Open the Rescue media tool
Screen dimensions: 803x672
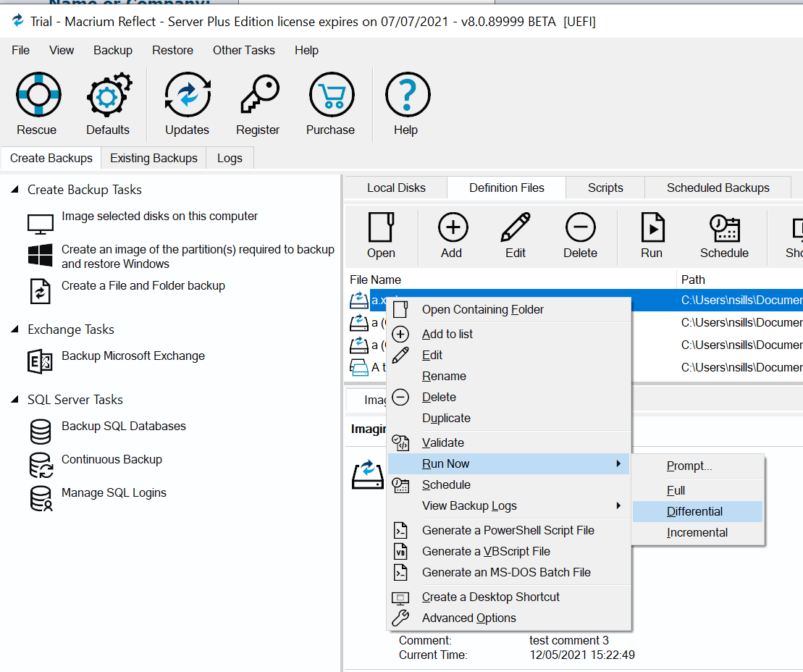pos(38,94)
